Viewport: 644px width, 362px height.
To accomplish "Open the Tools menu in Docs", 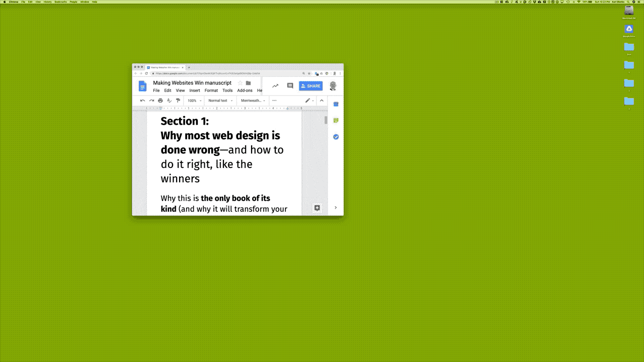I will 227,90.
